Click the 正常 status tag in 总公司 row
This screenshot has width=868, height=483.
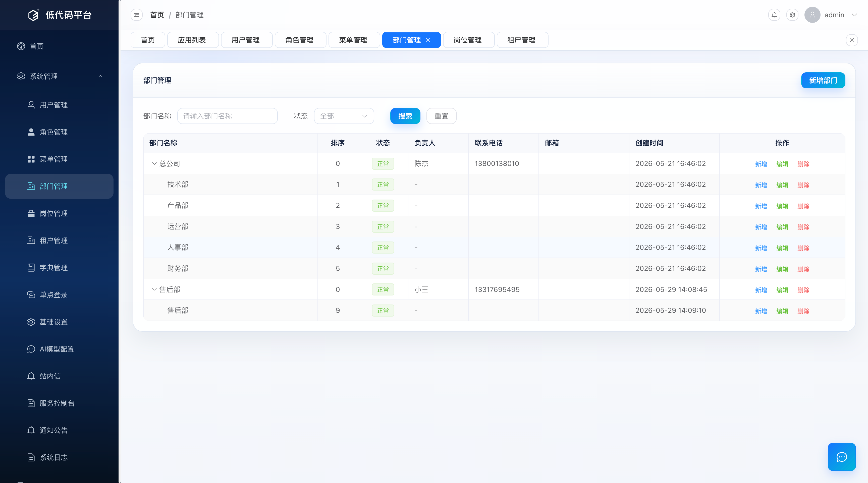pos(383,164)
